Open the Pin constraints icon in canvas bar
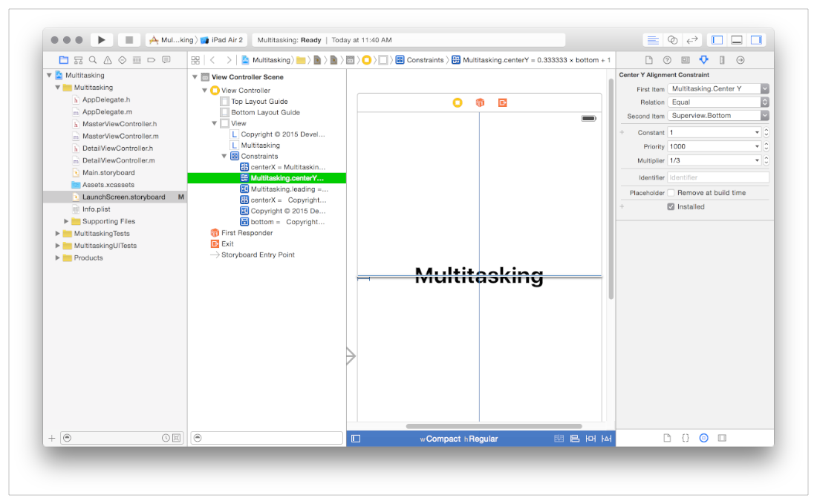This screenshot has height=504, width=817. (592, 438)
